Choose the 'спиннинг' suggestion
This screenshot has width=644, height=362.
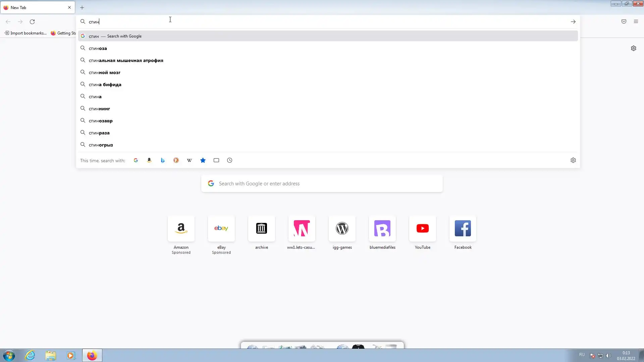[x=100, y=109]
